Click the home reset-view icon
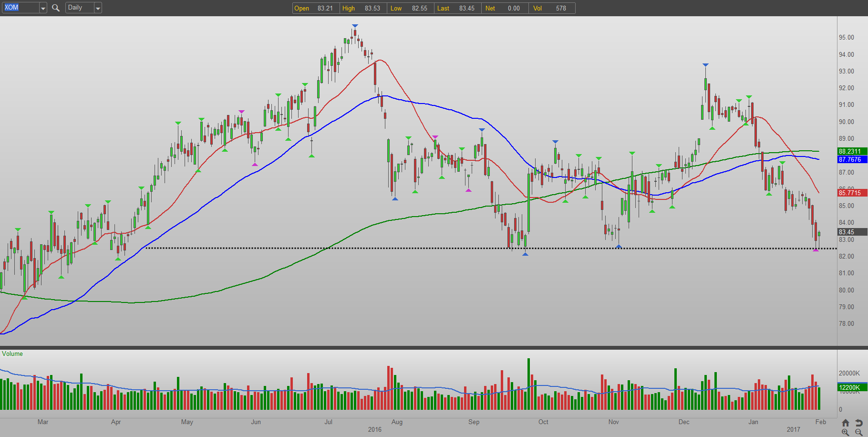The height and width of the screenshot is (437, 868). pos(845,423)
